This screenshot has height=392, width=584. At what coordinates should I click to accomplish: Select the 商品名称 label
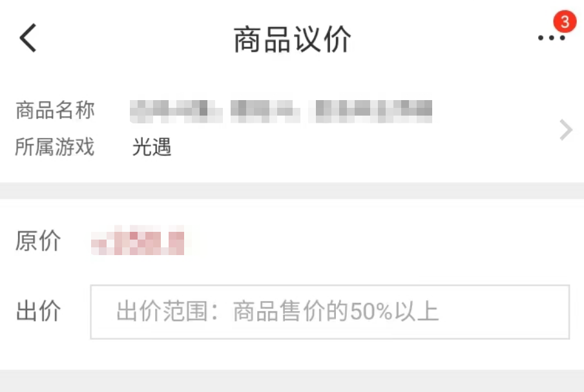pos(55,110)
